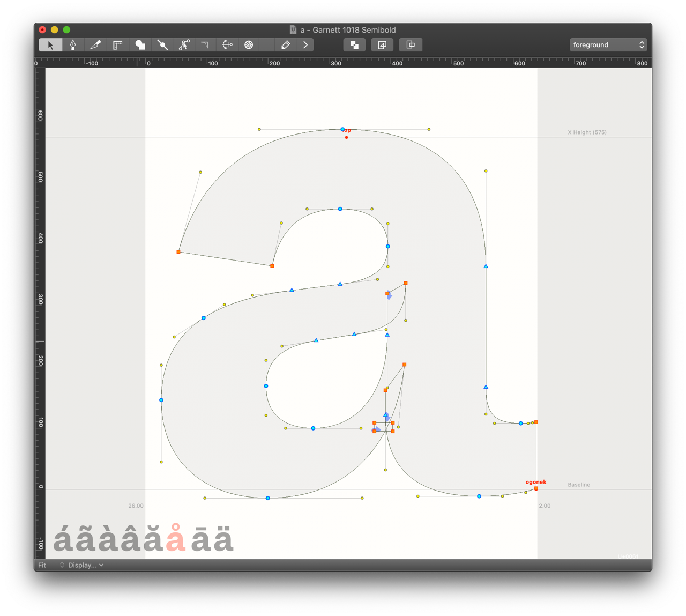Image resolution: width=686 pixels, height=616 pixels.
Task: Click the overlapping squares toolbar button
Action: pyautogui.click(x=354, y=45)
